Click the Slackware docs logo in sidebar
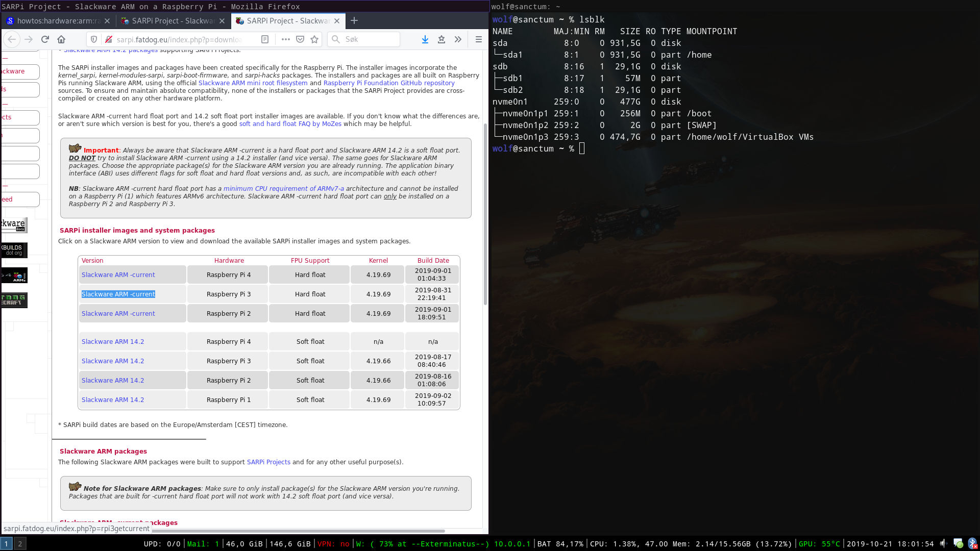Screen dimensions: 980x551 pyautogui.click(x=14, y=225)
